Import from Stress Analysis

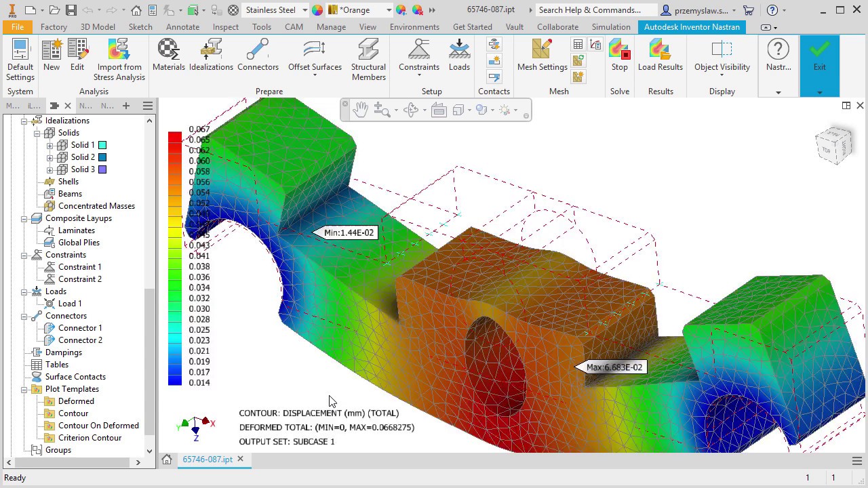pyautogui.click(x=119, y=60)
